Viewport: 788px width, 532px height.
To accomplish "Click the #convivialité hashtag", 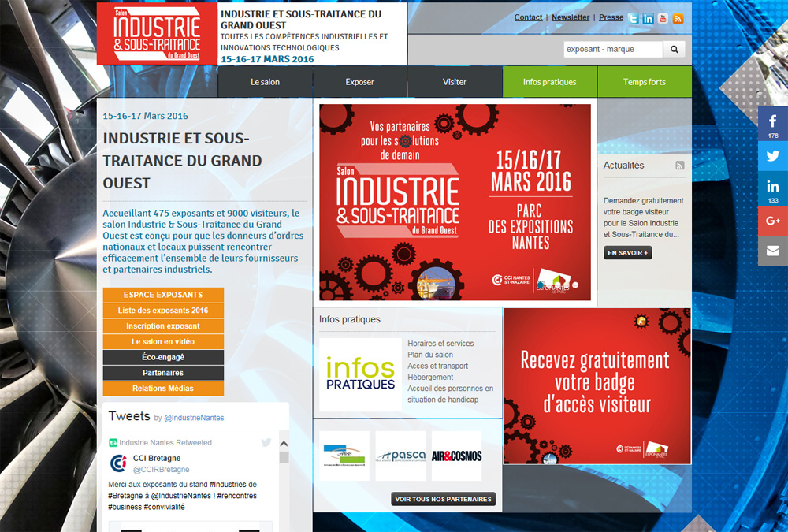I will 165,507.
